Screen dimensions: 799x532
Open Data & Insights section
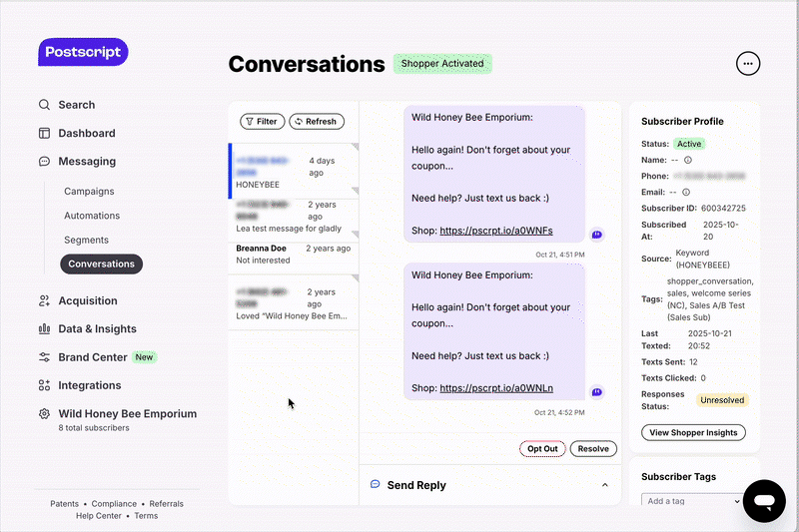[97, 328]
